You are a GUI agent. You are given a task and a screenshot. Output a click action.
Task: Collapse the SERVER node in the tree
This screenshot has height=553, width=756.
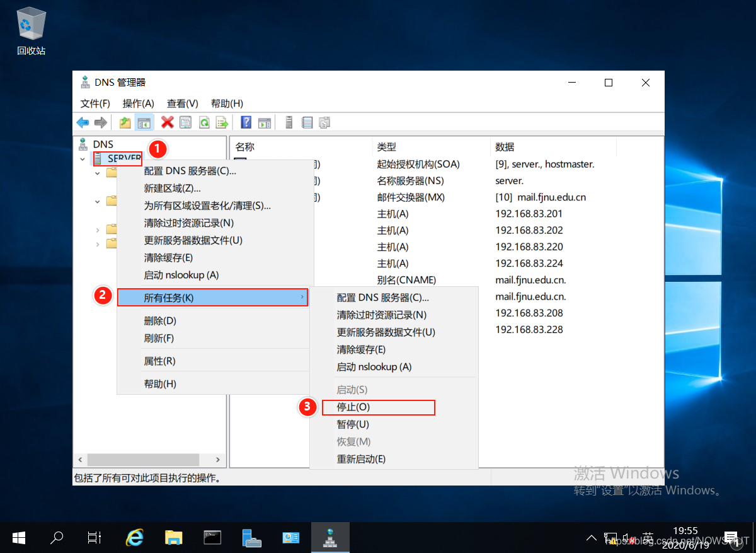(x=83, y=159)
